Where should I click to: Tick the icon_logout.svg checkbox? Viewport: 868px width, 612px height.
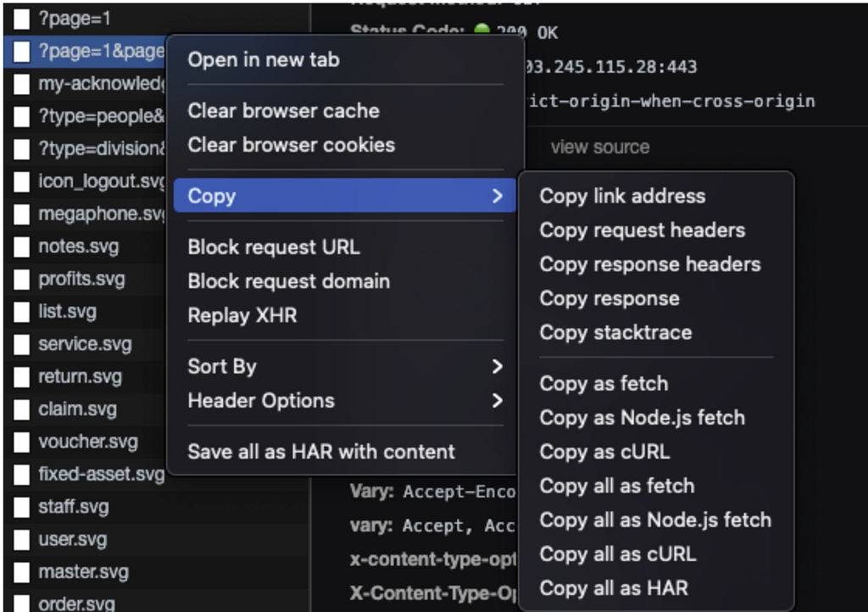click(21, 181)
